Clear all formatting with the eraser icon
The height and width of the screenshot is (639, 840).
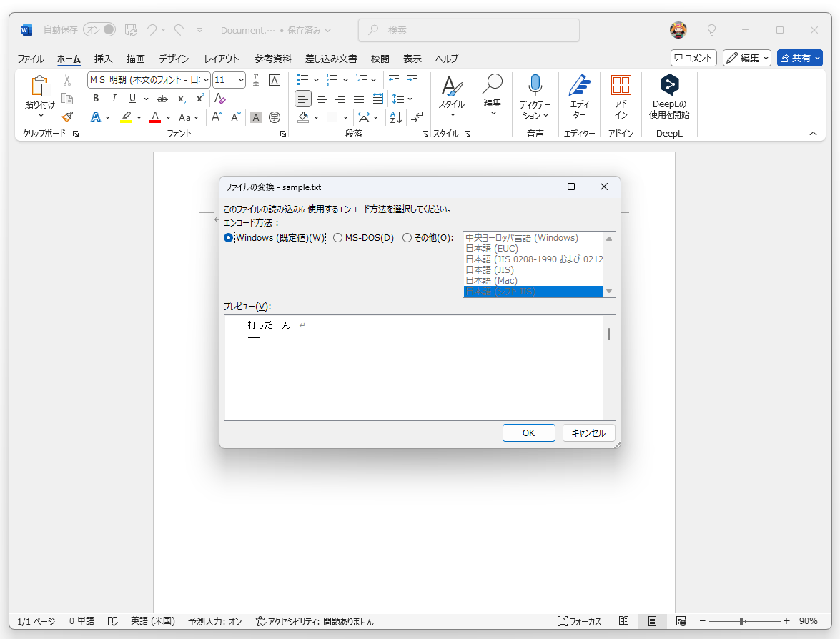(219, 99)
